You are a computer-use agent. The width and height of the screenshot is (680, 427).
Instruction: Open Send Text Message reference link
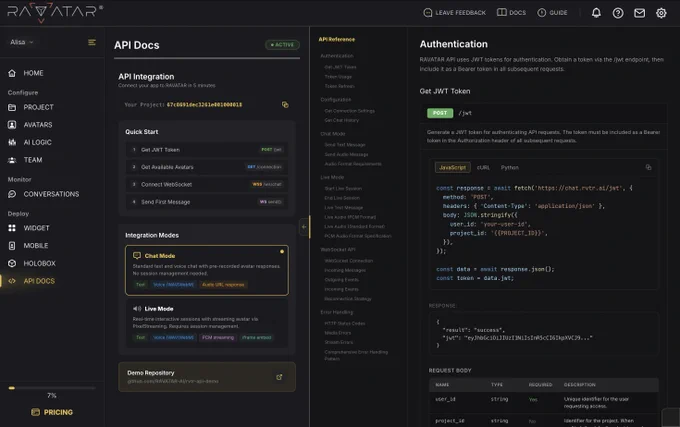(x=345, y=145)
